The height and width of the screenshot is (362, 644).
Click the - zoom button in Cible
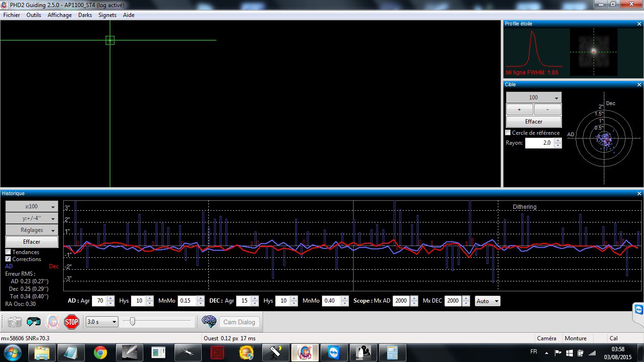(x=547, y=109)
